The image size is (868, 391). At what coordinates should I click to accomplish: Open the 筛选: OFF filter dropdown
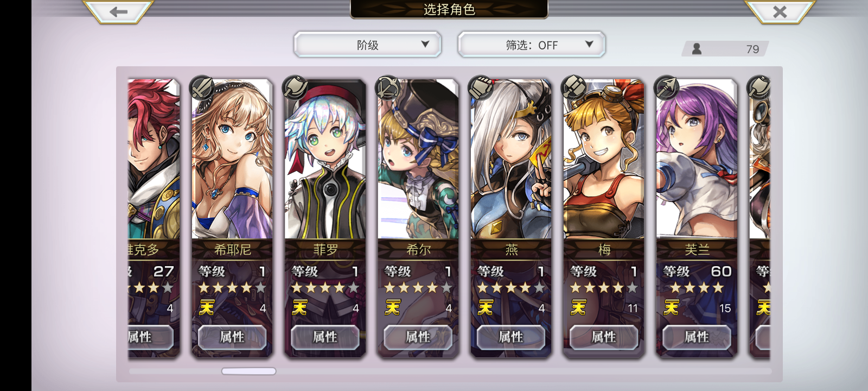pos(531,45)
